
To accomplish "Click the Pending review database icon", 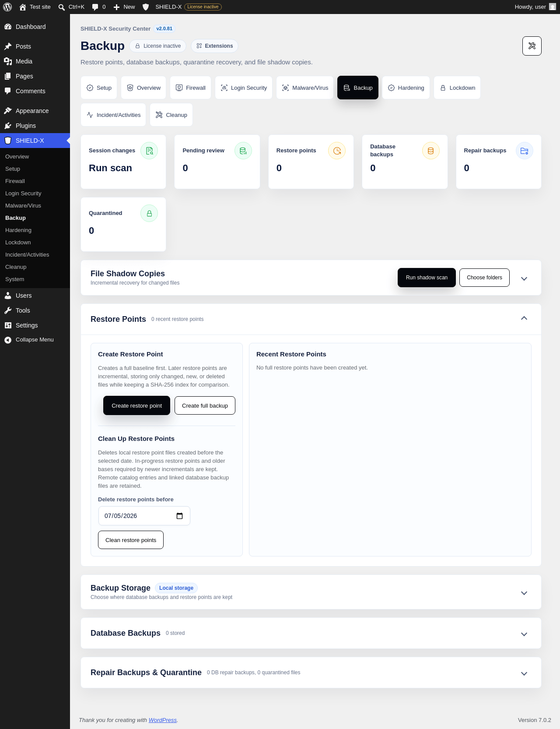I will pyautogui.click(x=243, y=151).
